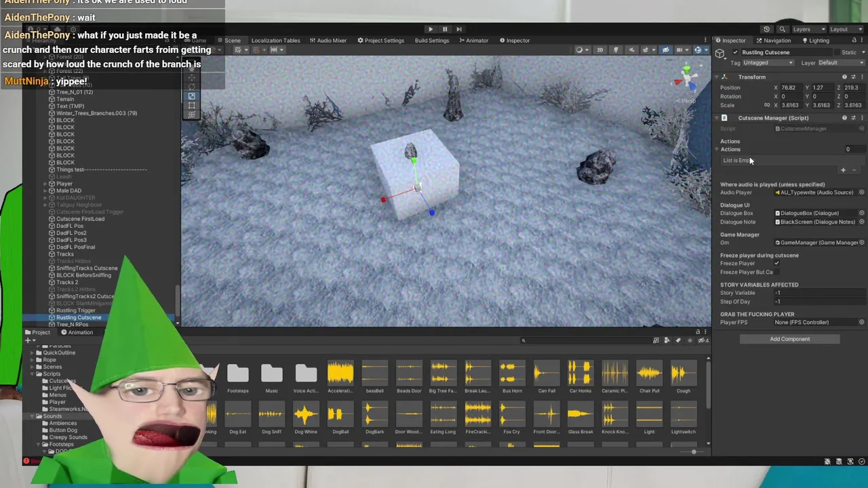
Task: Open the Tag dropdown set to Untagged
Action: [x=768, y=63]
